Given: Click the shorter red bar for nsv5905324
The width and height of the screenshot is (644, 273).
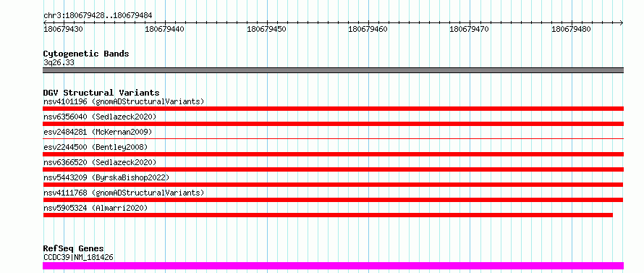Looking at the screenshot, I should coord(328,215).
